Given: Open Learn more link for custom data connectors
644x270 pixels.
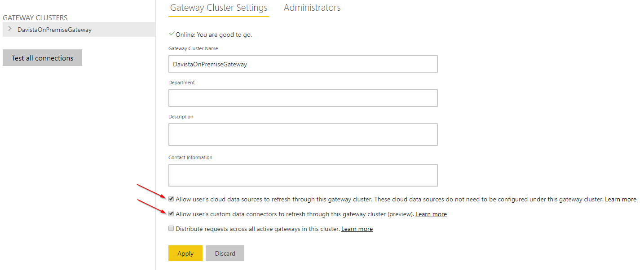Looking at the screenshot, I should pos(431,214).
